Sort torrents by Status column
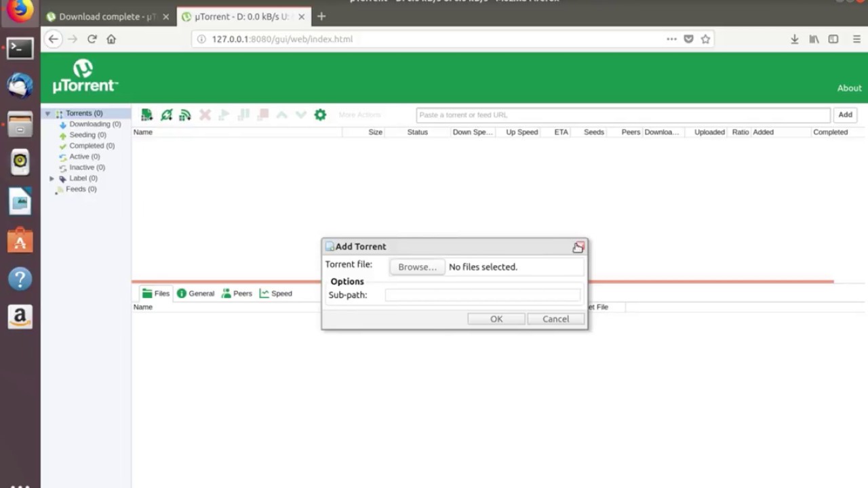 (x=417, y=132)
